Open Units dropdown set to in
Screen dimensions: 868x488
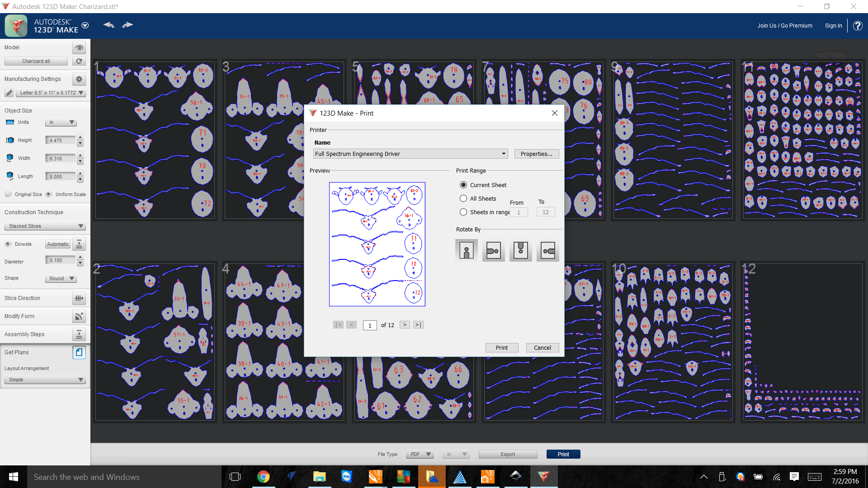tap(61, 122)
